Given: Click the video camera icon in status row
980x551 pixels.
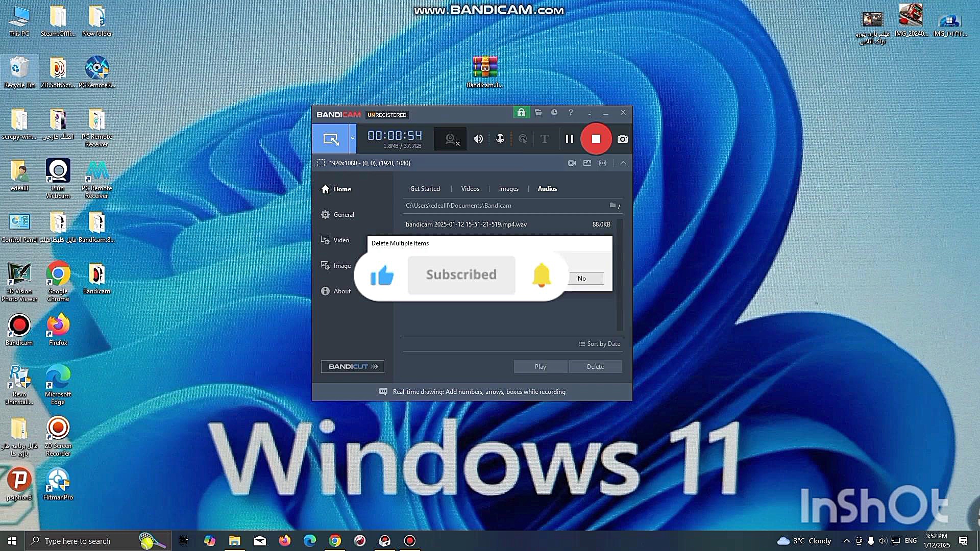Looking at the screenshot, I should pos(572,163).
